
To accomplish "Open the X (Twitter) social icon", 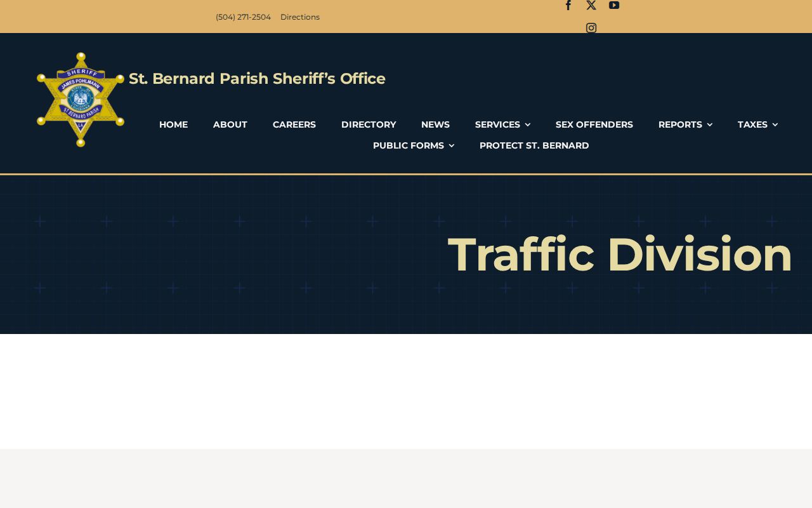I will [591, 5].
